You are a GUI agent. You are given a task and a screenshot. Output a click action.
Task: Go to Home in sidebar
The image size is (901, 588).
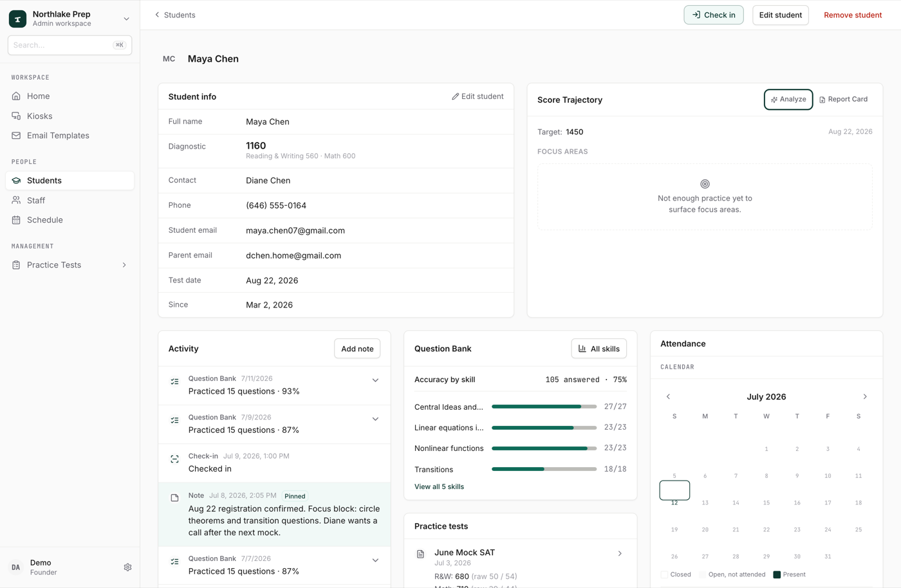(70, 96)
